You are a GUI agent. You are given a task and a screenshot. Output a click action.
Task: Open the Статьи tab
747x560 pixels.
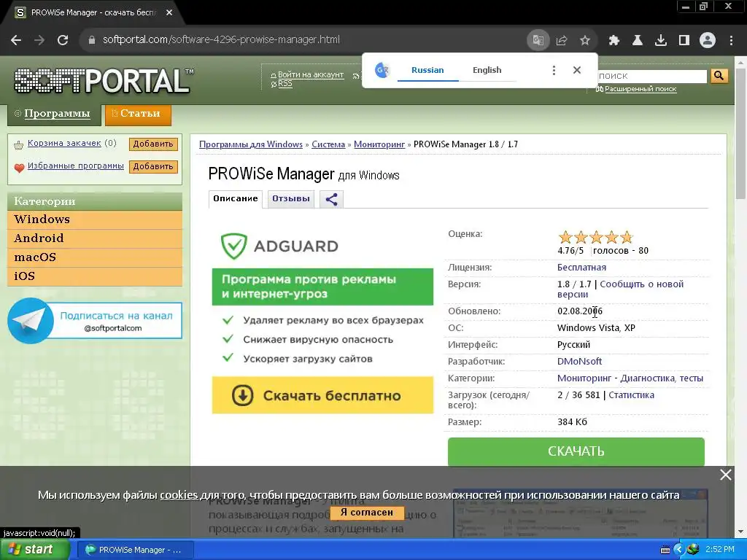pos(138,114)
